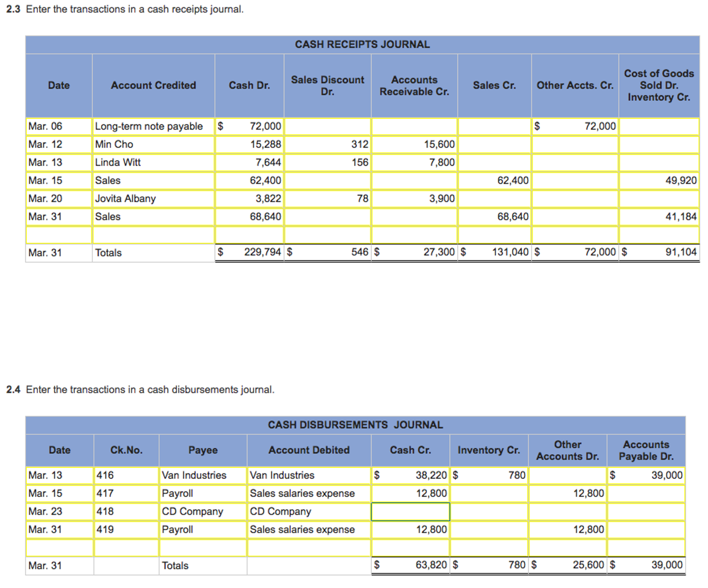This screenshot has width=708, height=588.
Task: Click the 'CASH DISBURSEMENTS JOURNAL' title
Action: (x=355, y=425)
